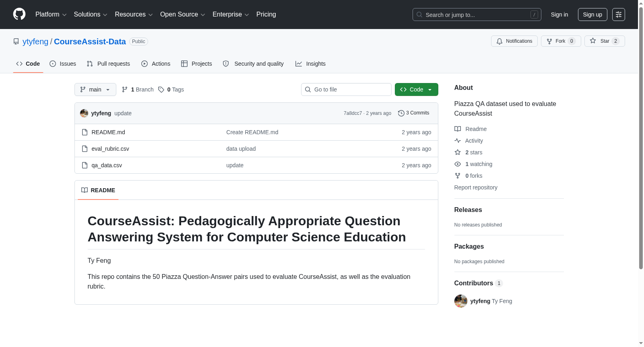Switch to the Code tab

point(28,64)
